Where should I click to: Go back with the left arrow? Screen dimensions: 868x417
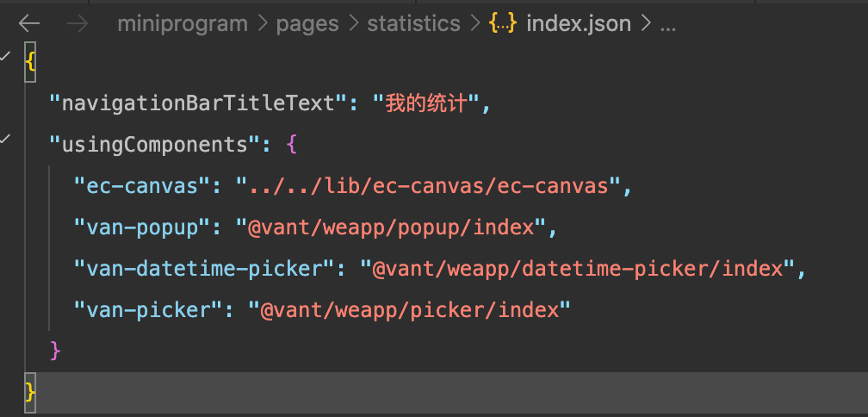coord(28,24)
